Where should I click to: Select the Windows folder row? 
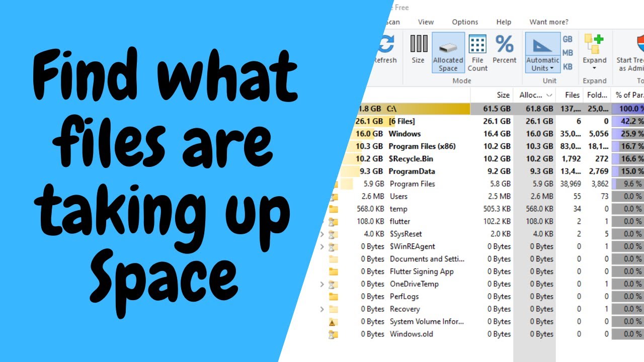tap(496, 134)
